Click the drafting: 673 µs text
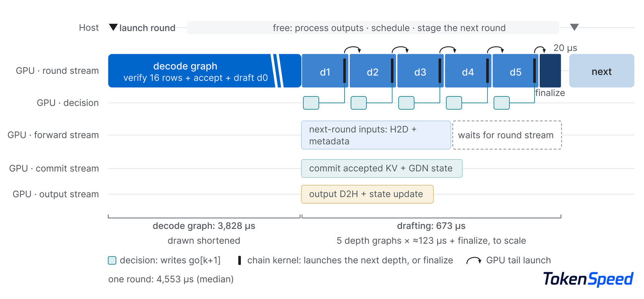The width and height of the screenshot is (644, 299). point(431,226)
